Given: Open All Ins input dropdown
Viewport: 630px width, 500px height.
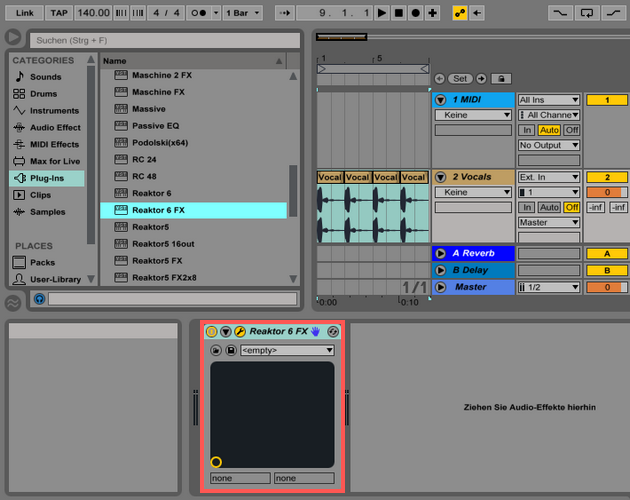Looking at the screenshot, I should tap(549, 100).
